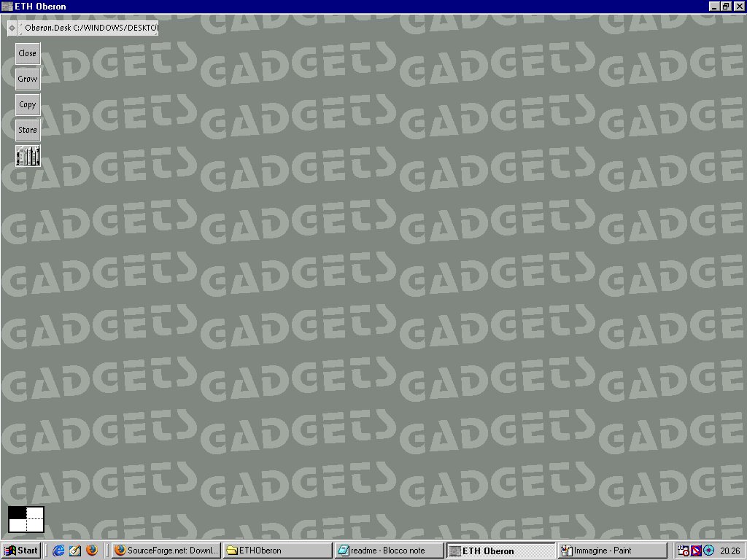The width and height of the screenshot is (747, 560).
Task: Click the notepad-and-pencil quick launch icon
Action: click(74, 551)
